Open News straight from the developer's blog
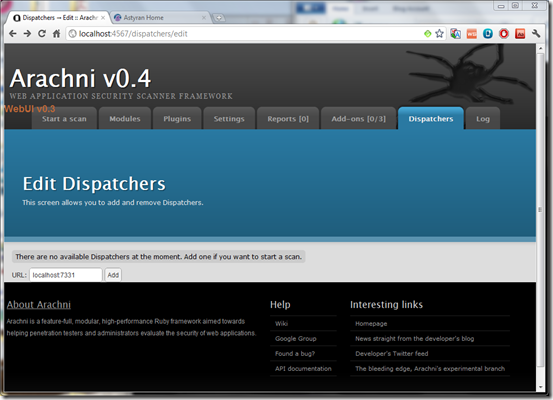This screenshot has height=400, width=553. [414, 339]
